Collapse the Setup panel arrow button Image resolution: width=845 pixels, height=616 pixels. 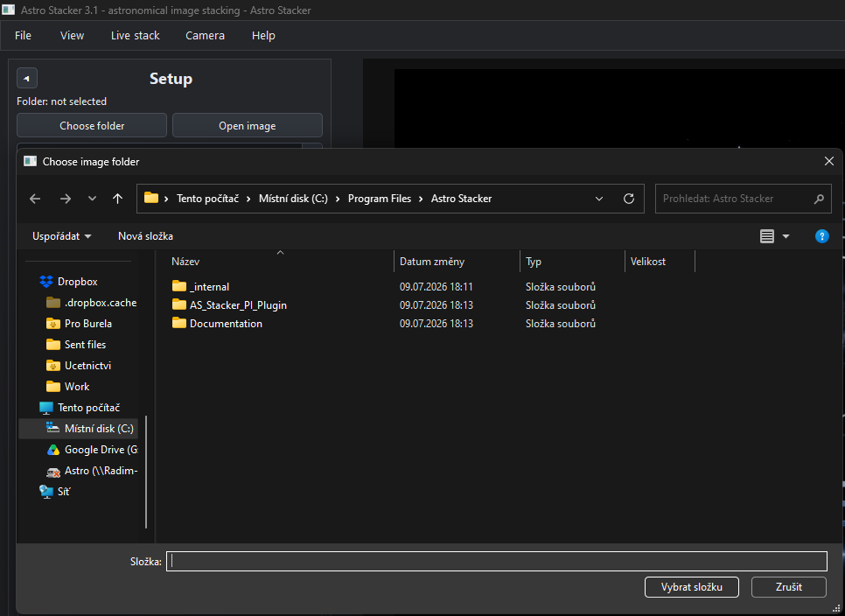[27, 78]
